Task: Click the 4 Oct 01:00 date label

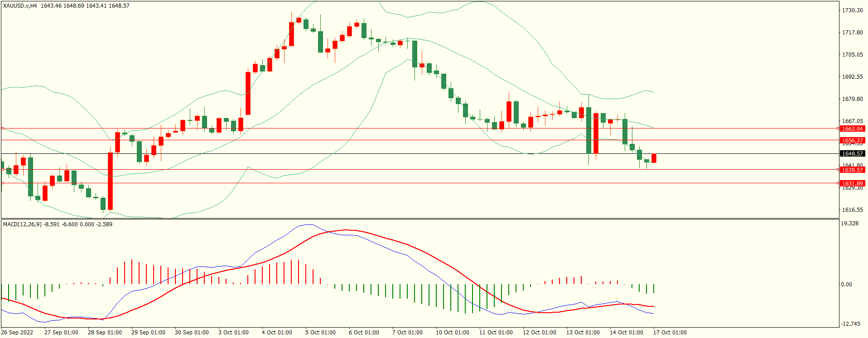Action: coord(277,333)
